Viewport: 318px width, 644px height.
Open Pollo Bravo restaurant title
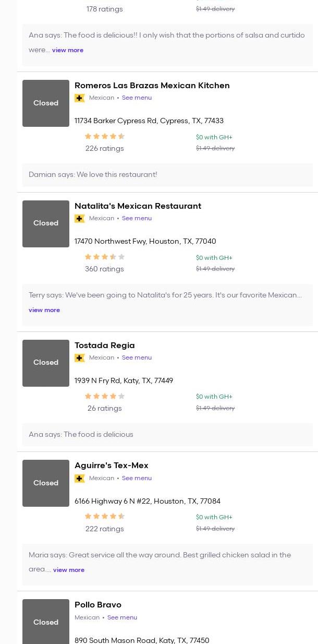point(98,605)
